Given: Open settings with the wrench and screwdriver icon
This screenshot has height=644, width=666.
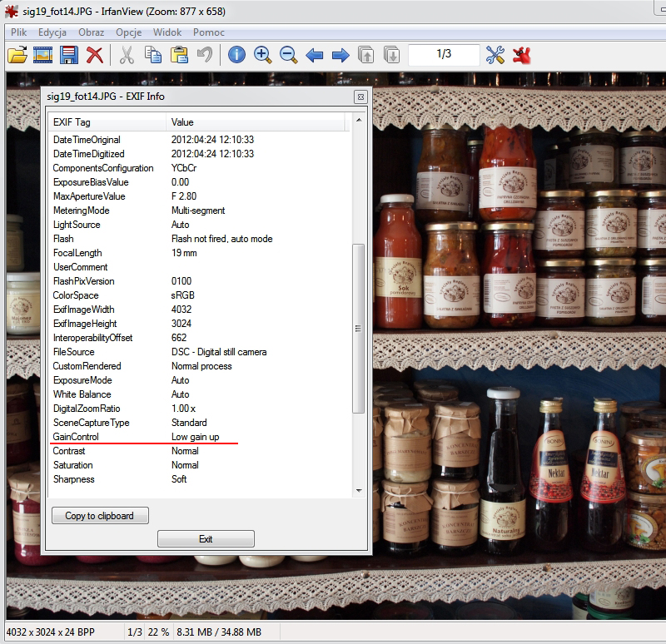Looking at the screenshot, I should (x=495, y=55).
